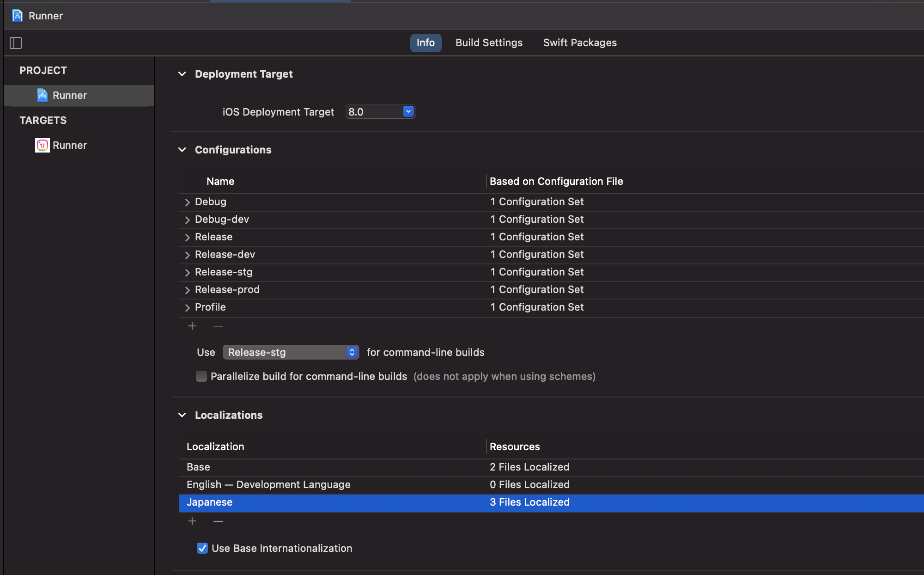Remove configuration using minus icon
This screenshot has width=924, height=575.
click(218, 326)
